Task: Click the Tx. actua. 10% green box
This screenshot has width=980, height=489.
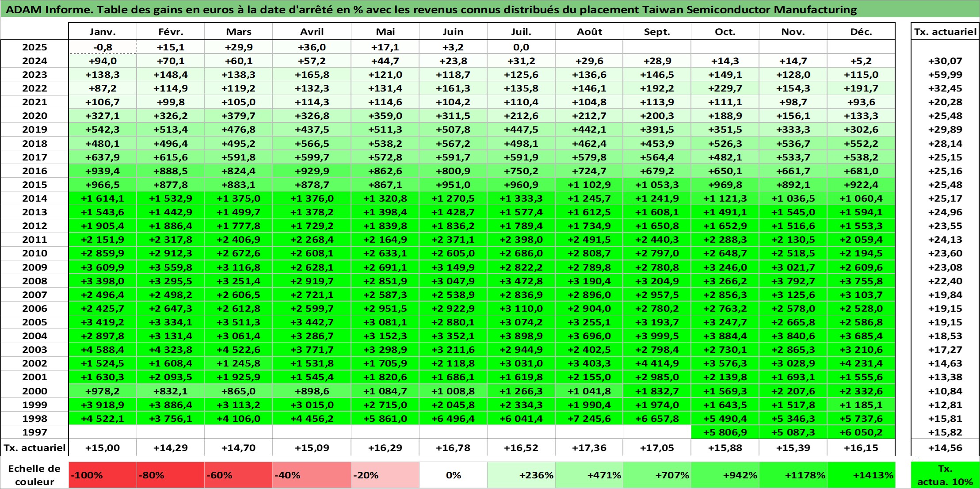Action: [945, 475]
